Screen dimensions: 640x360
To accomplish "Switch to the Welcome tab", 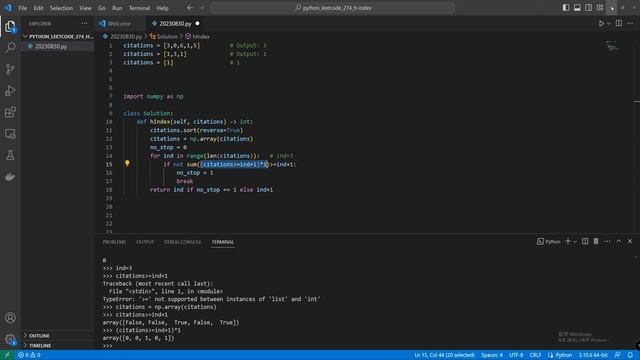I will click(120, 24).
